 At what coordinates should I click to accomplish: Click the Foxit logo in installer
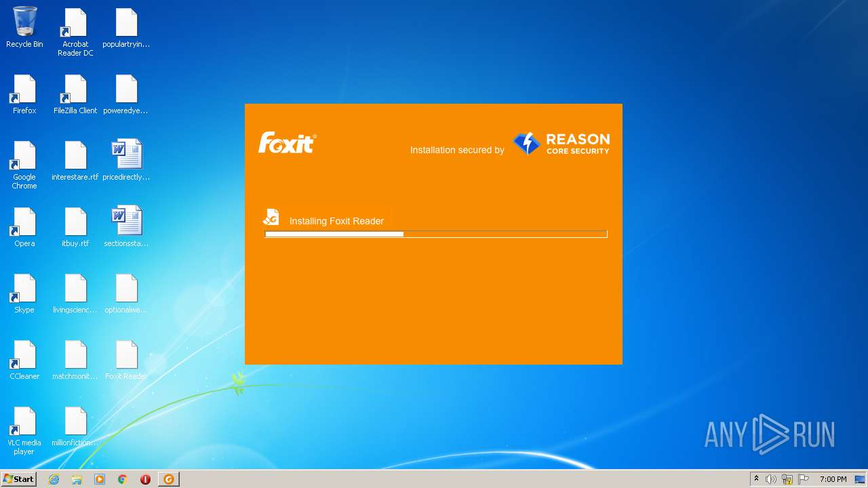click(x=287, y=142)
